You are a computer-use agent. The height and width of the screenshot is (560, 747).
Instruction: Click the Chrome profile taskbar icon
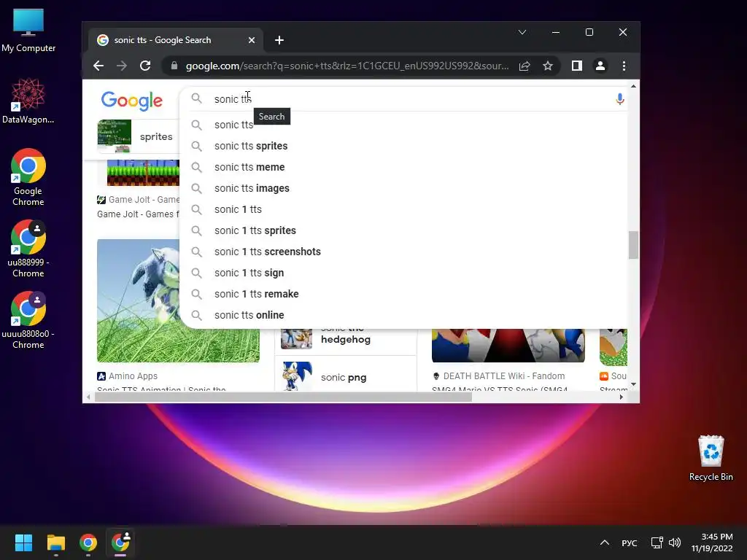pos(120,542)
